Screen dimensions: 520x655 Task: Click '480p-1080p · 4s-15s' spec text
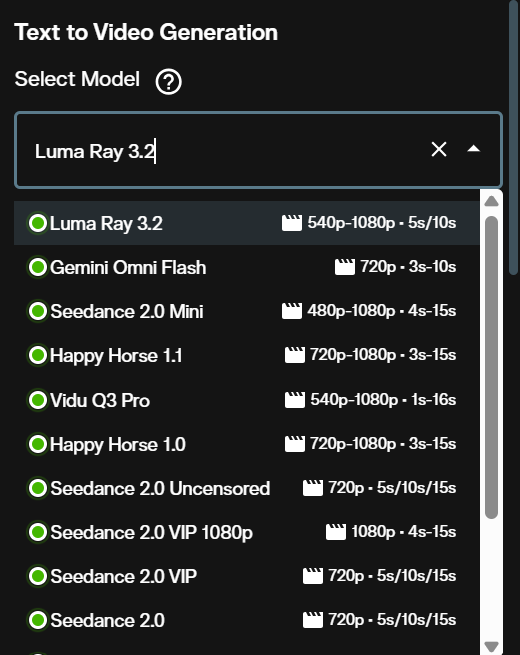[382, 311]
